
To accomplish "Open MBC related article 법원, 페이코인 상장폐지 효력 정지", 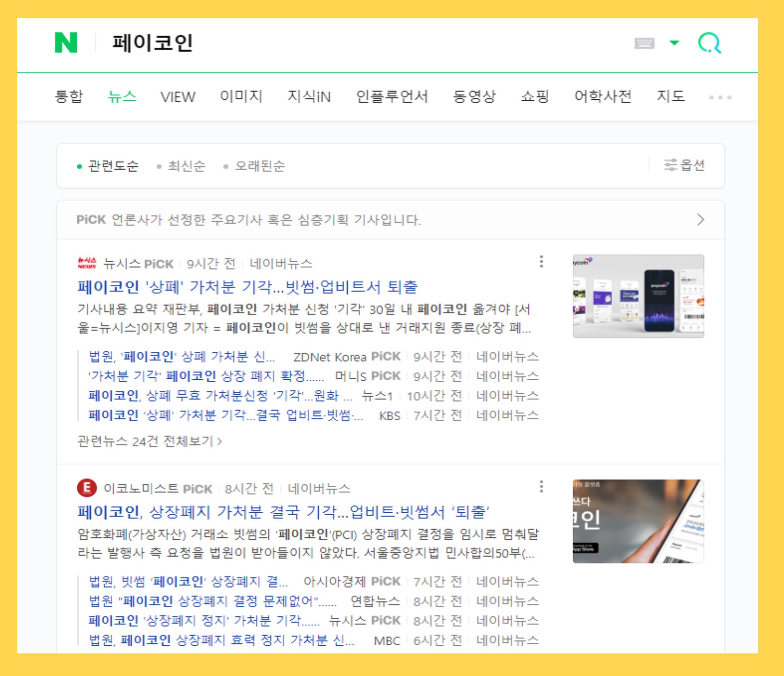I will coord(221,640).
